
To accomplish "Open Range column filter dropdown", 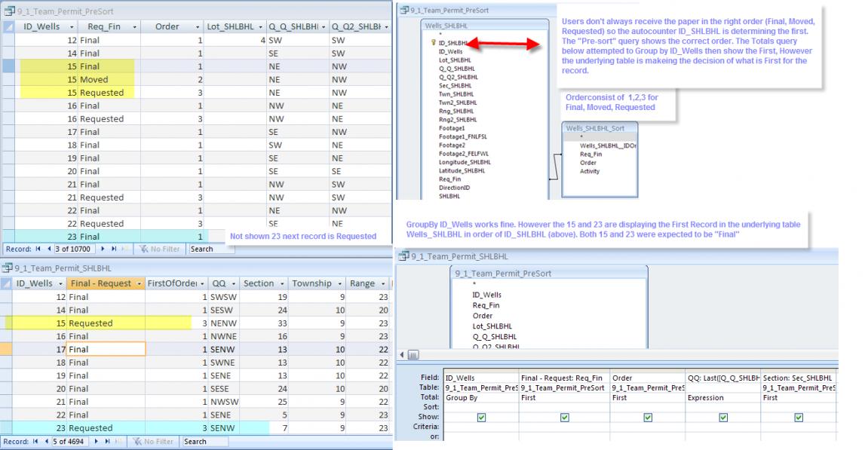I will [x=382, y=283].
